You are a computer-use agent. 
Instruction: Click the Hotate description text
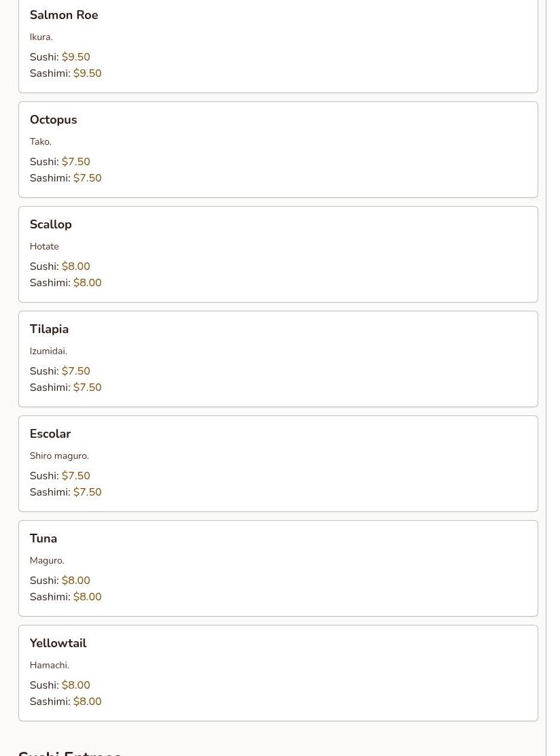(44, 246)
